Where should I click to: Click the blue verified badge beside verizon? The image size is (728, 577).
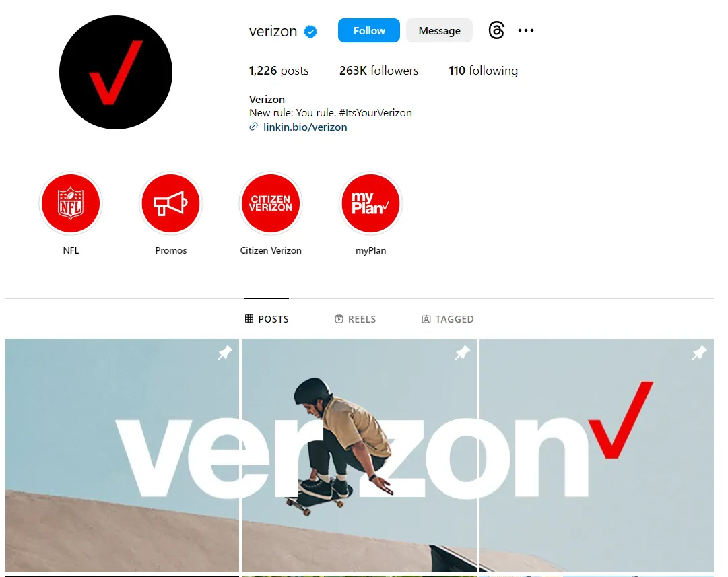pos(310,32)
